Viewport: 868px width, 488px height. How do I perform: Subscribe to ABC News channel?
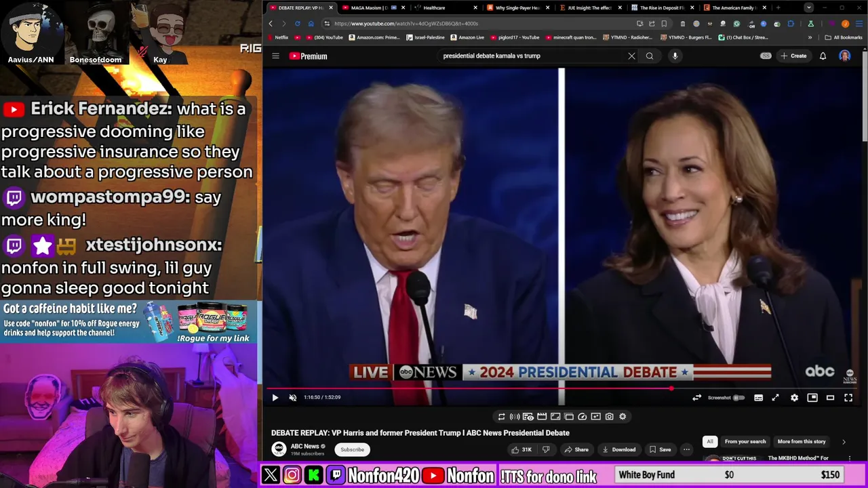click(x=352, y=449)
